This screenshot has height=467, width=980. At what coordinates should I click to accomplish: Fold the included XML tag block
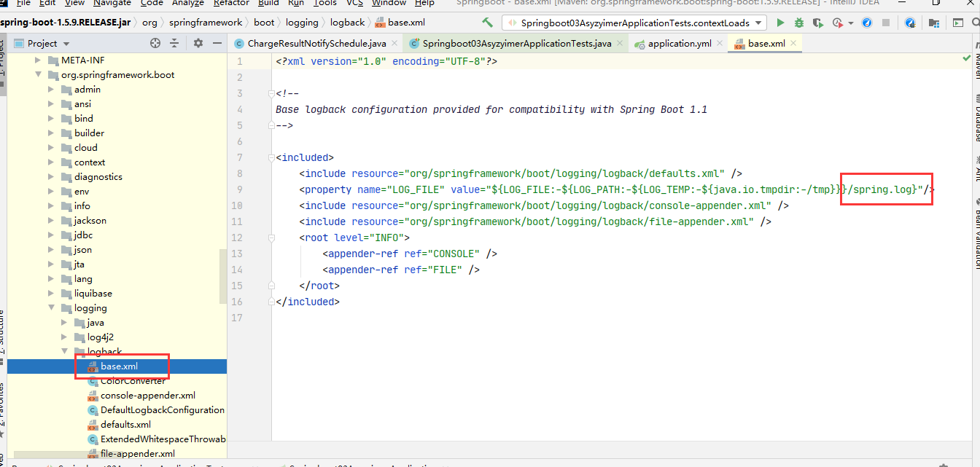(272, 157)
